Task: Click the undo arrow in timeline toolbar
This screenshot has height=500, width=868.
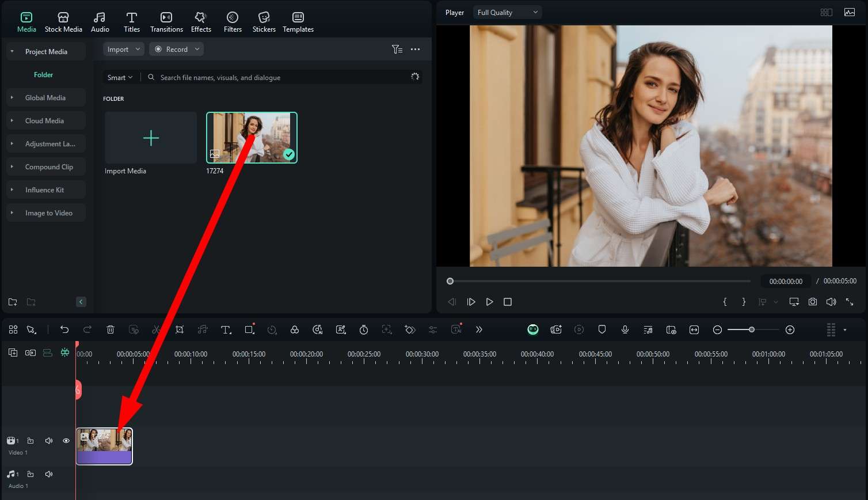Action: tap(64, 329)
